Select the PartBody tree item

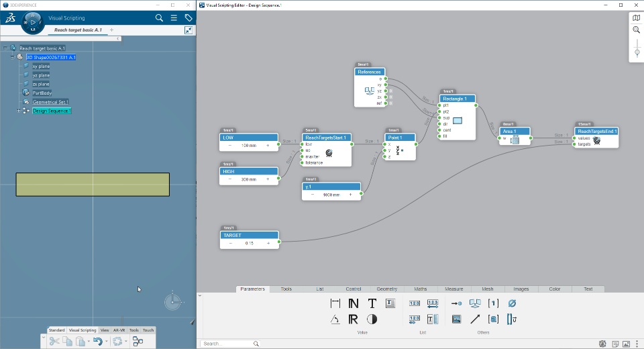coord(42,93)
